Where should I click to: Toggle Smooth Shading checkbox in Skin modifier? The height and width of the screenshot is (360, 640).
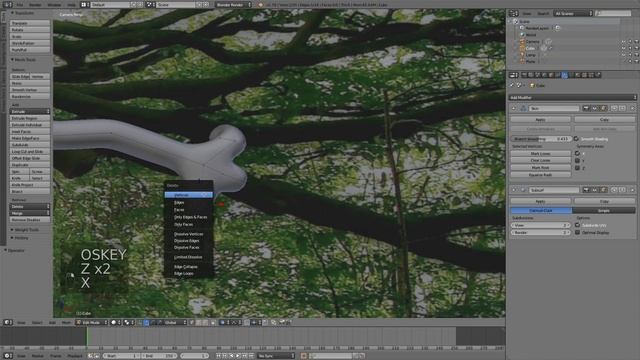(x=576, y=139)
